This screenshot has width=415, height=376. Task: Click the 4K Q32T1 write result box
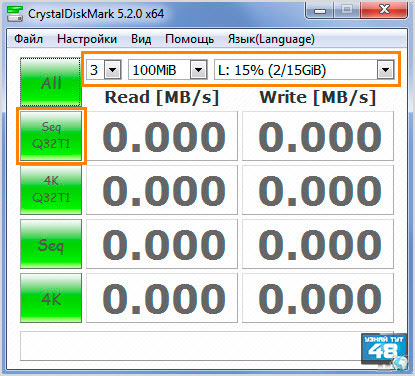pos(318,190)
